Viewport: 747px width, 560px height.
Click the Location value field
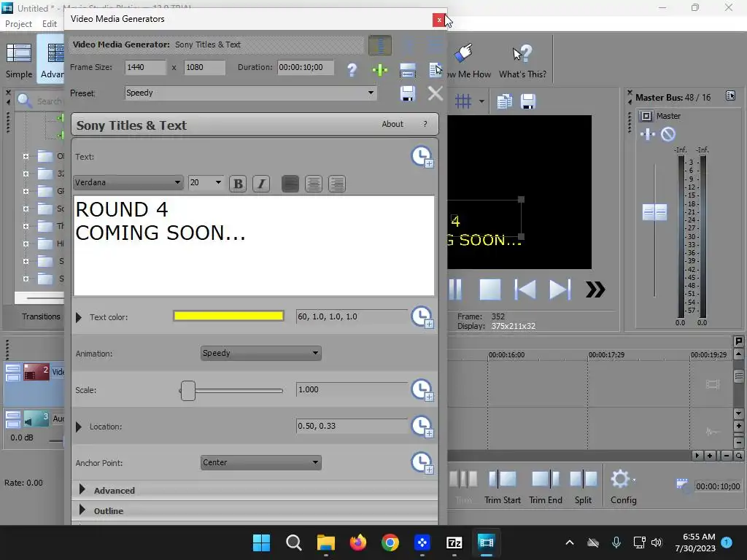pyautogui.click(x=352, y=426)
